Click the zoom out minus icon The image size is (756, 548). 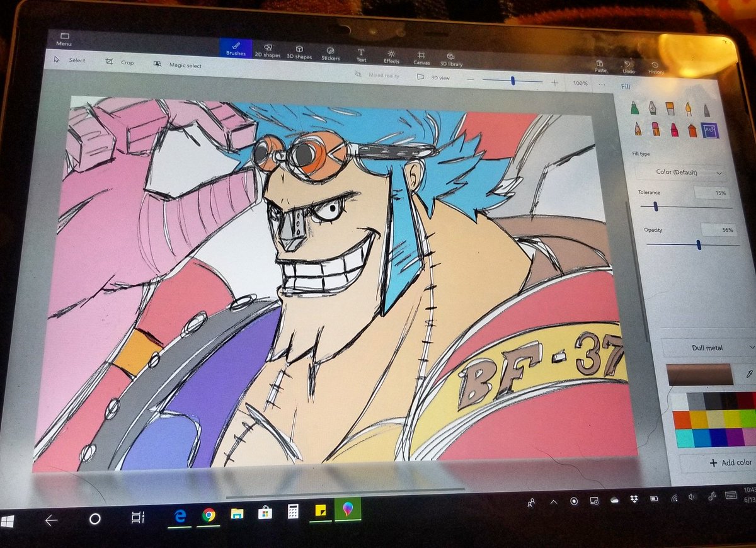(x=471, y=80)
